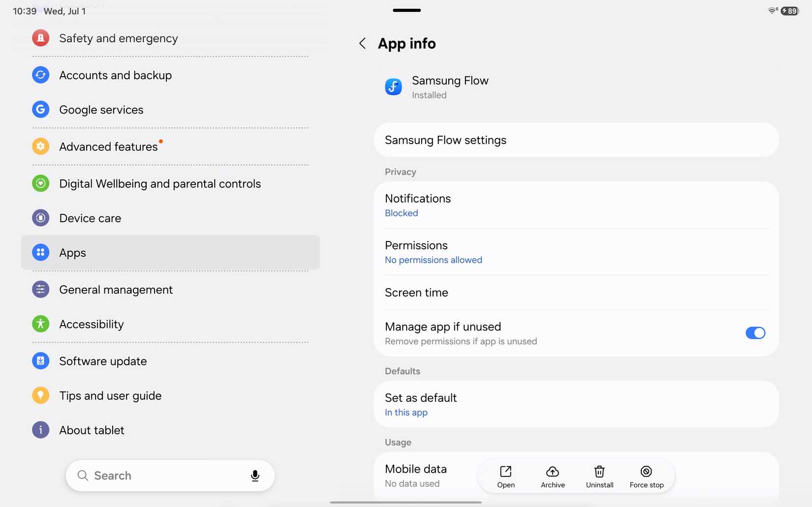Tap No permissions allowed text
The image size is (812, 507).
click(433, 260)
